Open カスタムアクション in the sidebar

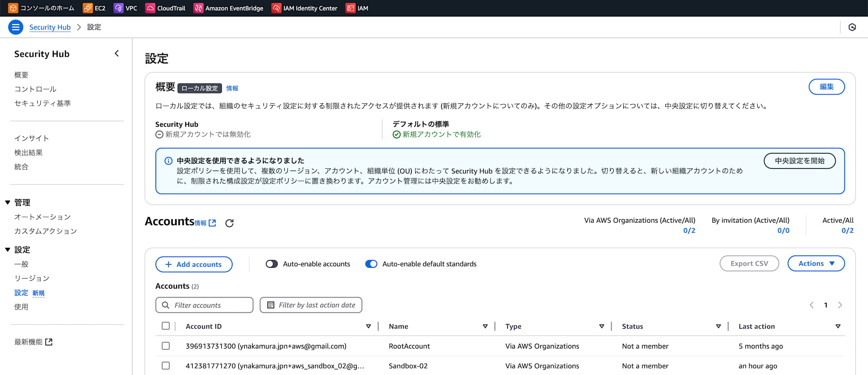[x=46, y=231]
